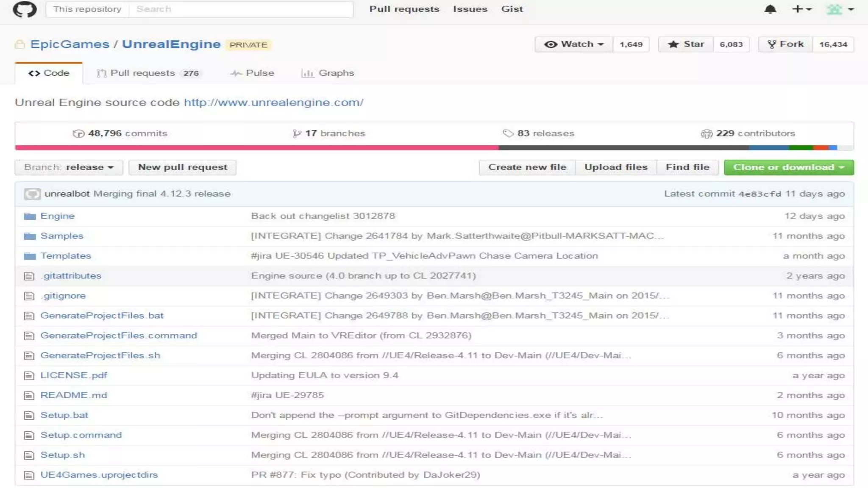Screen dimensions: 868x488
Task: Click the README.md file icon
Action: [29, 396]
